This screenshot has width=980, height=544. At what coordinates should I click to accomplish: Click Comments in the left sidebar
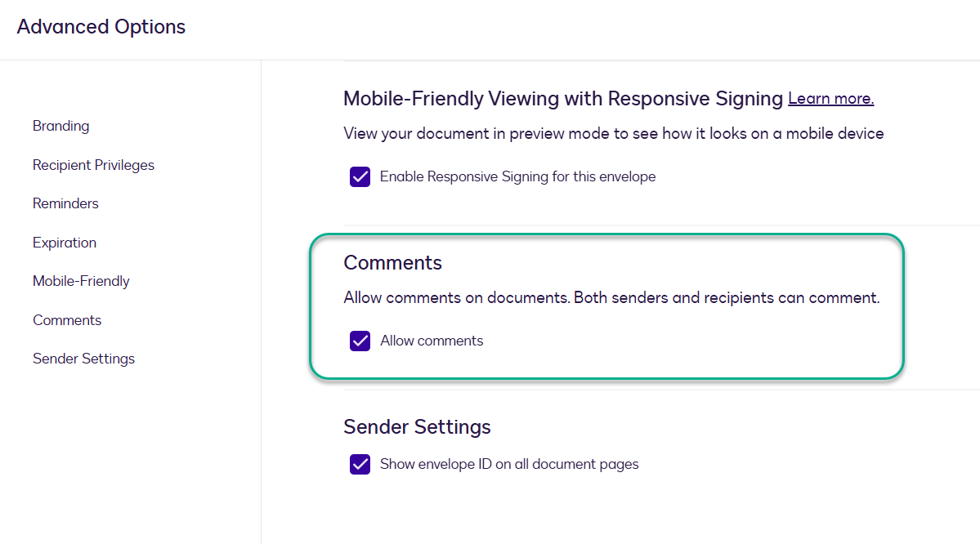pos(67,320)
